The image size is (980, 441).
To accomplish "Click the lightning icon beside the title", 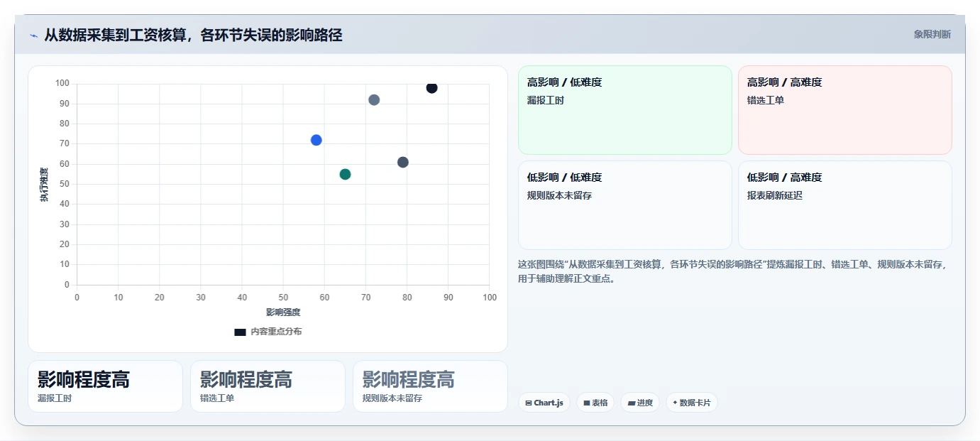I will tap(33, 36).
